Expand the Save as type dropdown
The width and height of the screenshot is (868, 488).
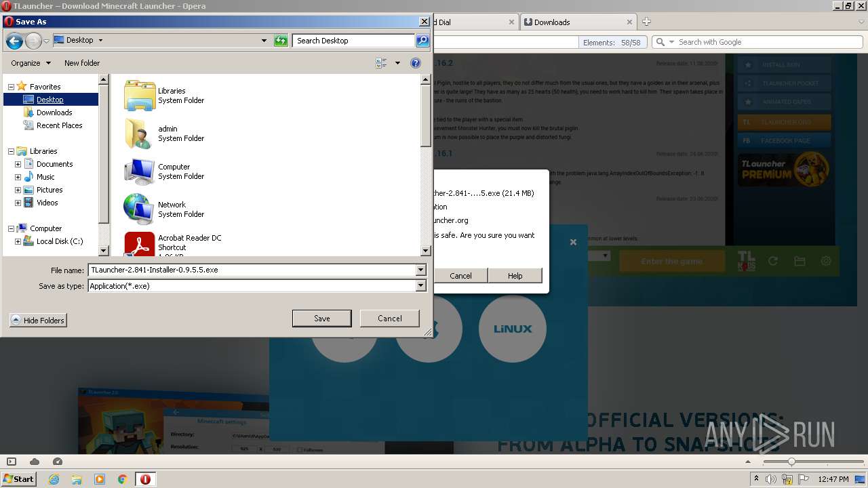tap(421, 286)
